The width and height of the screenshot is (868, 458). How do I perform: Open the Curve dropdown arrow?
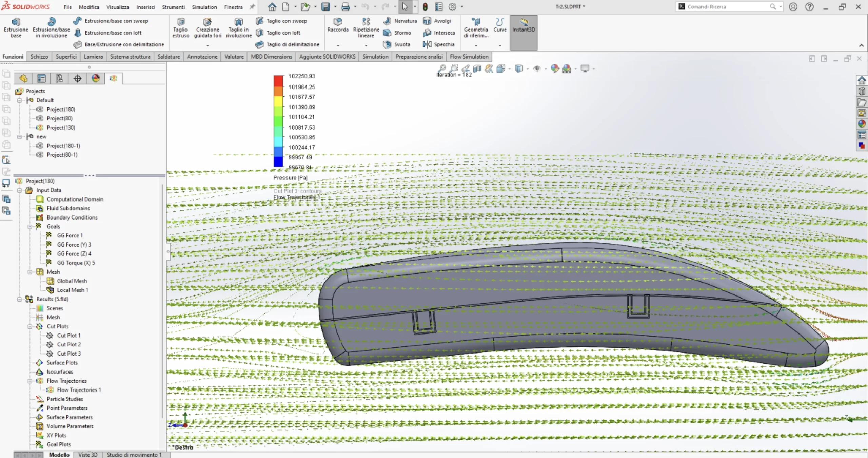500,45
